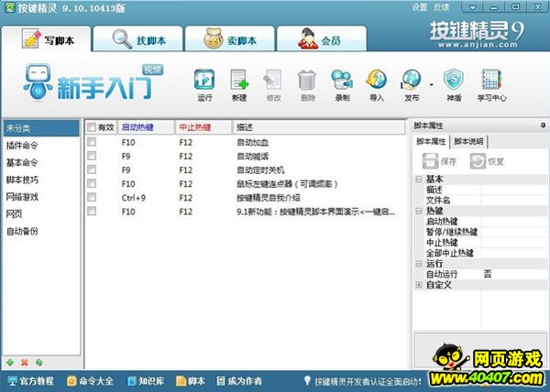
Task: Click the green refresh category icon
Action: (38, 363)
